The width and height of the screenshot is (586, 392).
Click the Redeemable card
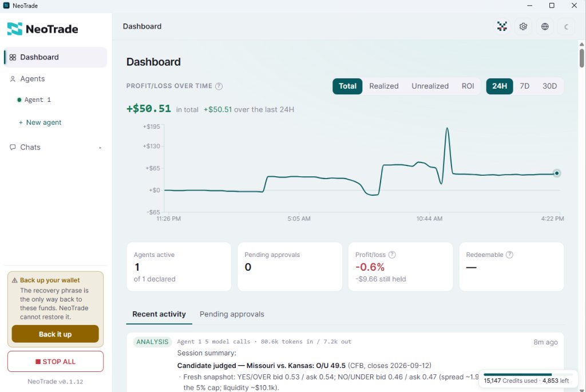[511, 267]
